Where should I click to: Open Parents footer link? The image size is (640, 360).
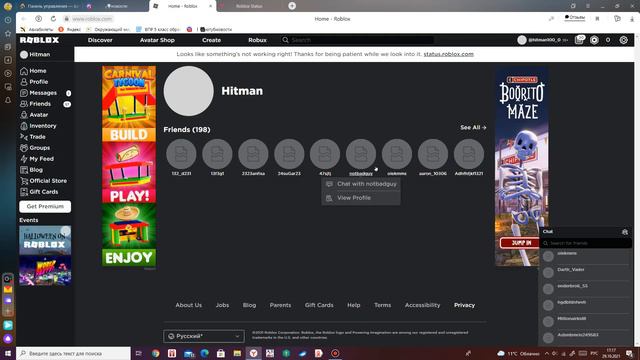point(280,305)
